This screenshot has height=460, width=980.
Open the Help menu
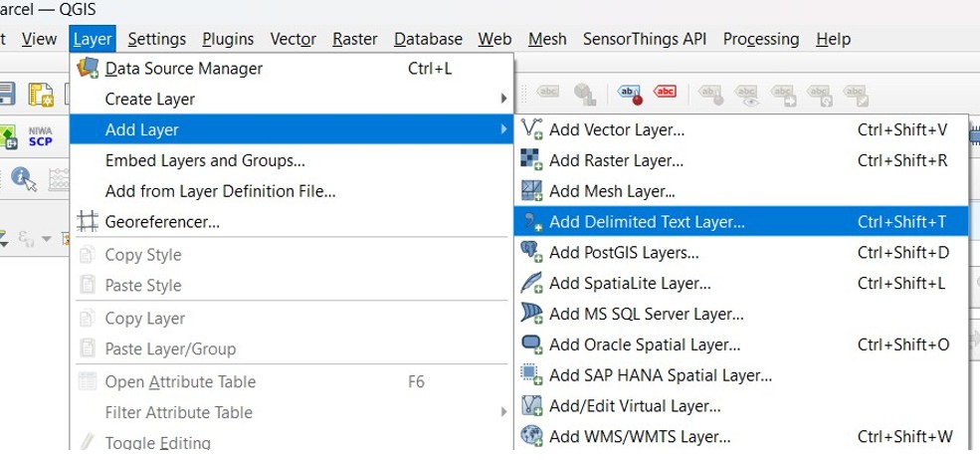point(833,39)
